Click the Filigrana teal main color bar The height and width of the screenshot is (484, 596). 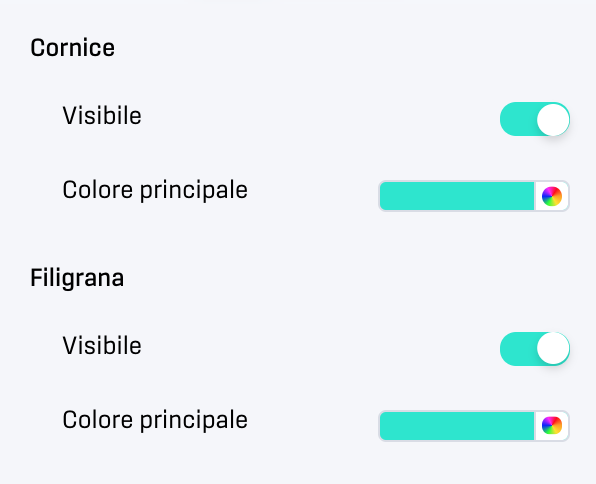point(457,426)
